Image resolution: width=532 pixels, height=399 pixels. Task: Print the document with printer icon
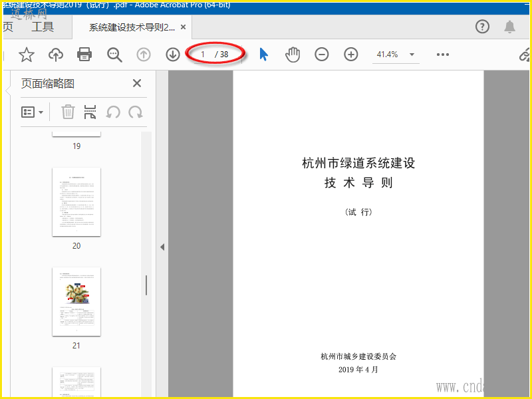(x=84, y=55)
